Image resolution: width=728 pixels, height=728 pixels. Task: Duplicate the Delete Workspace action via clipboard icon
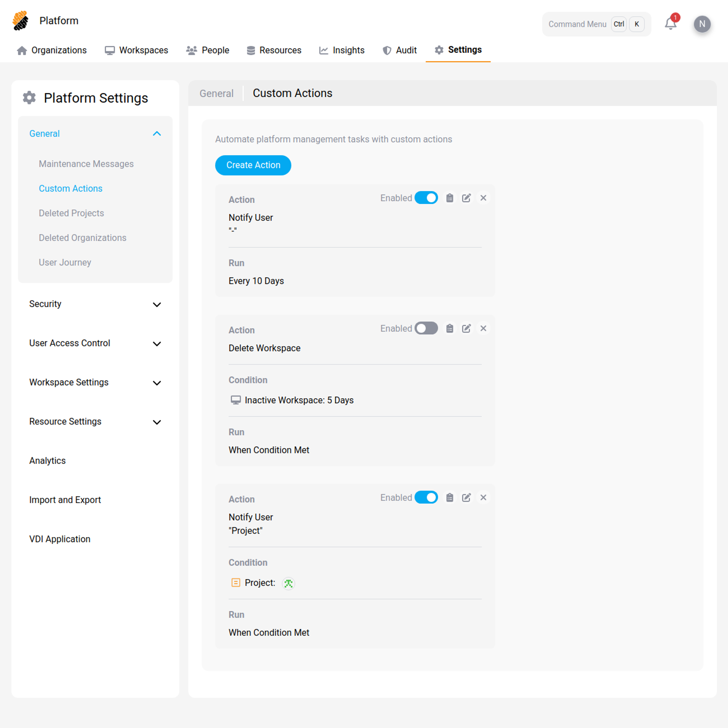(449, 328)
